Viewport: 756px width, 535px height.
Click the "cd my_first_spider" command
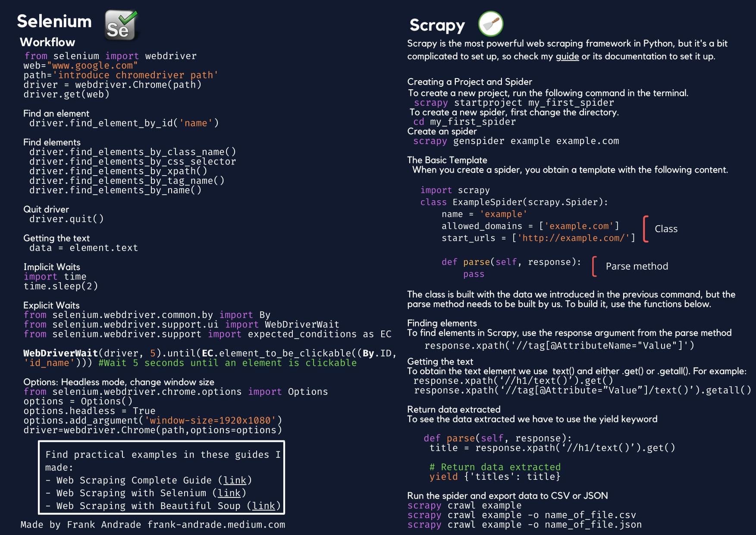point(464,122)
